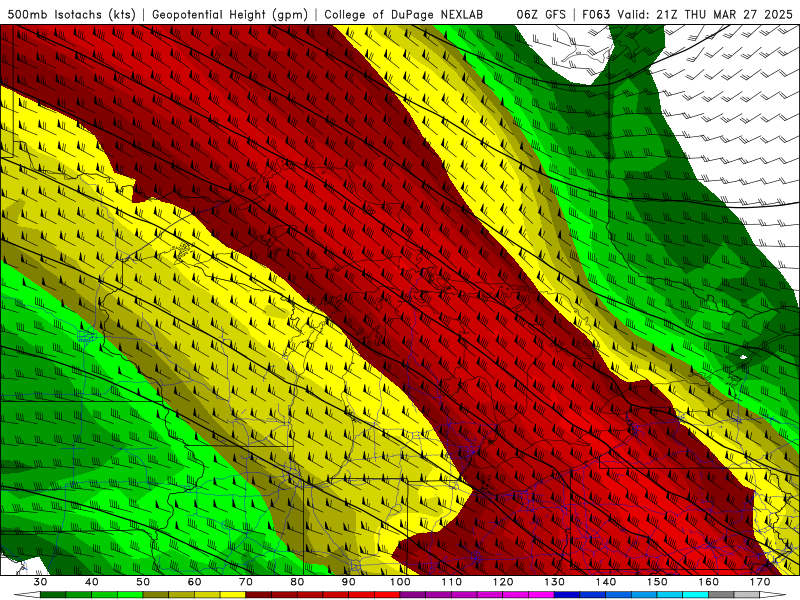The width and height of the screenshot is (800, 600).
Task: Click the 'Geopotential Height (gpm)' label
Action: pos(230,15)
